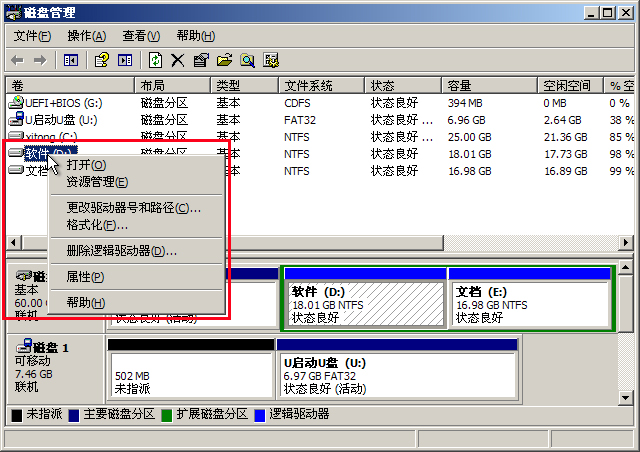Open the Properties toolbar icon

coord(200,60)
